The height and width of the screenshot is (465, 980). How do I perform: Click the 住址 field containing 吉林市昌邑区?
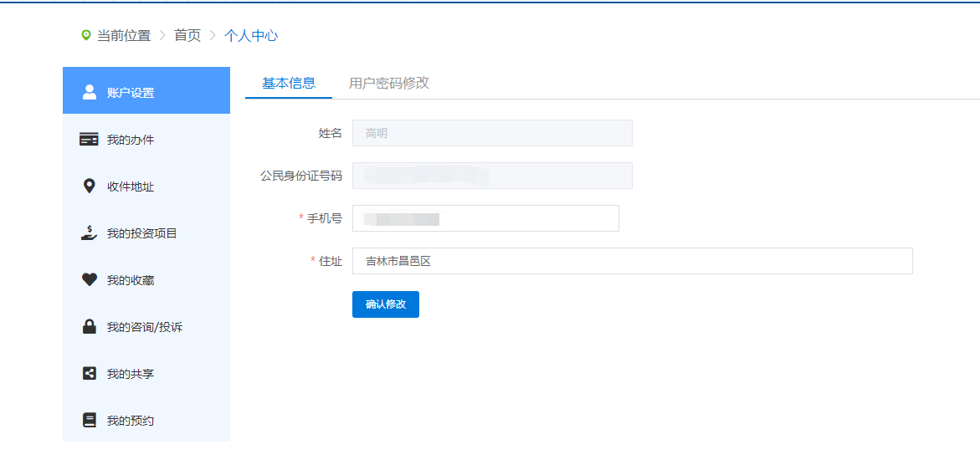[x=632, y=261]
